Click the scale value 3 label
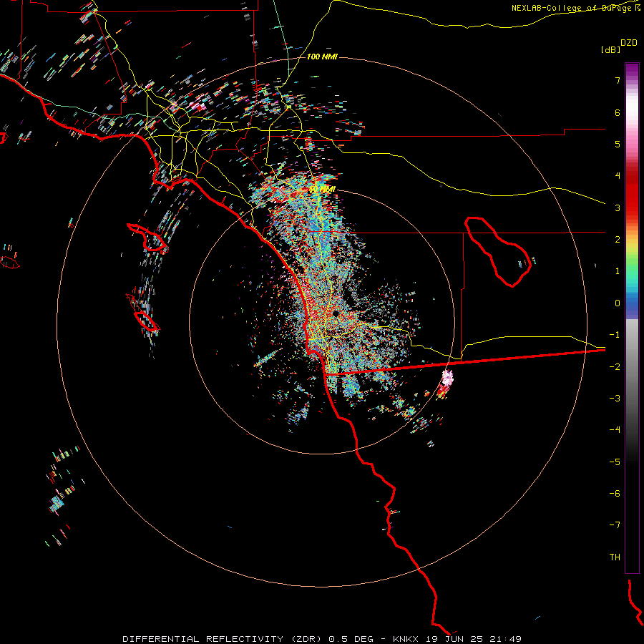The height and width of the screenshot is (644, 644). click(618, 208)
